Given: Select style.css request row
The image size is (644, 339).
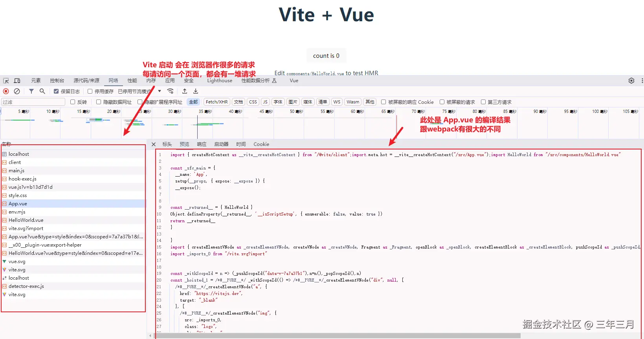Looking at the screenshot, I should [x=73, y=195].
